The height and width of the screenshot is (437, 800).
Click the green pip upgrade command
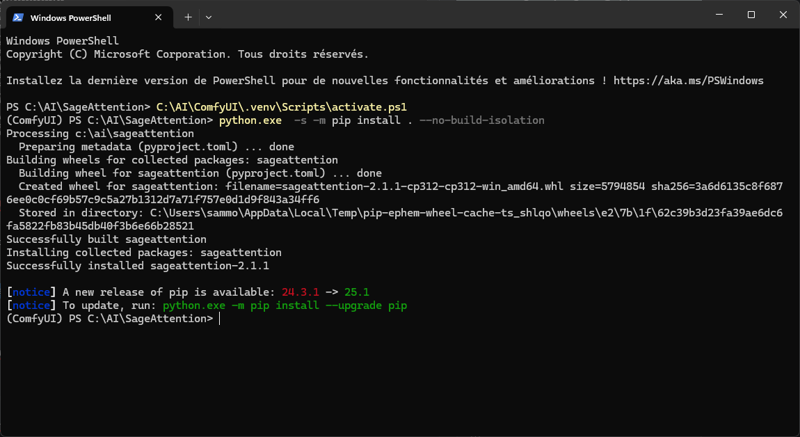[285, 305]
